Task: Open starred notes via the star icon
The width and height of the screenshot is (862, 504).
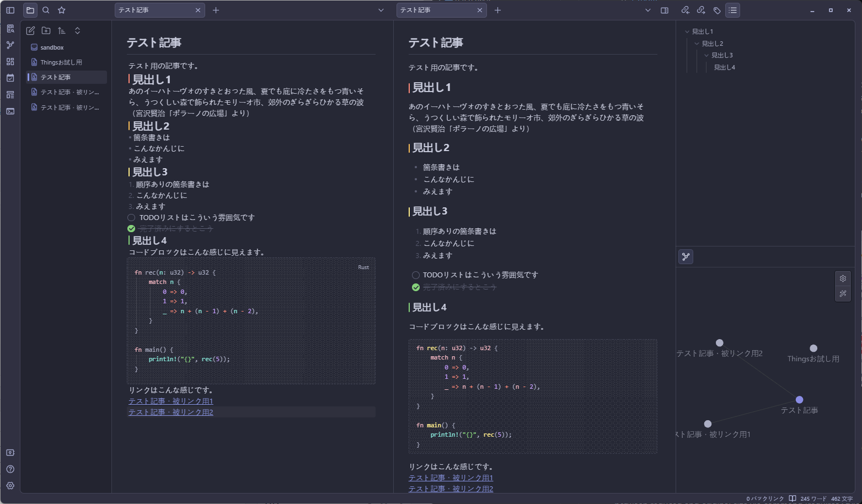Action: click(x=61, y=10)
